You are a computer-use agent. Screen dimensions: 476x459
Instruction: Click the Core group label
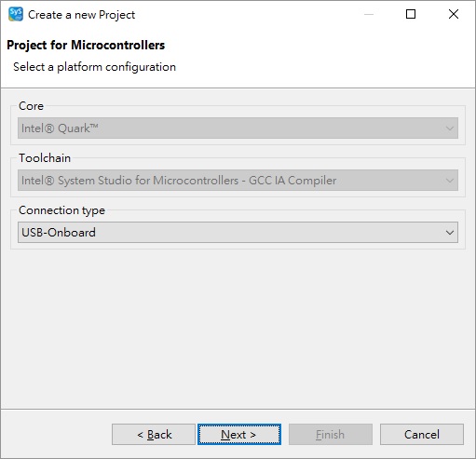31,106
